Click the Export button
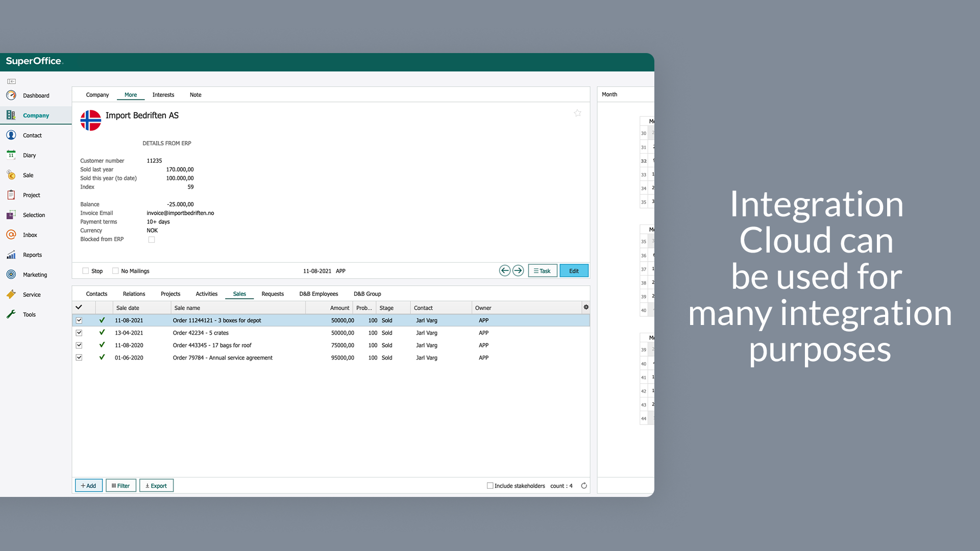 156,486
